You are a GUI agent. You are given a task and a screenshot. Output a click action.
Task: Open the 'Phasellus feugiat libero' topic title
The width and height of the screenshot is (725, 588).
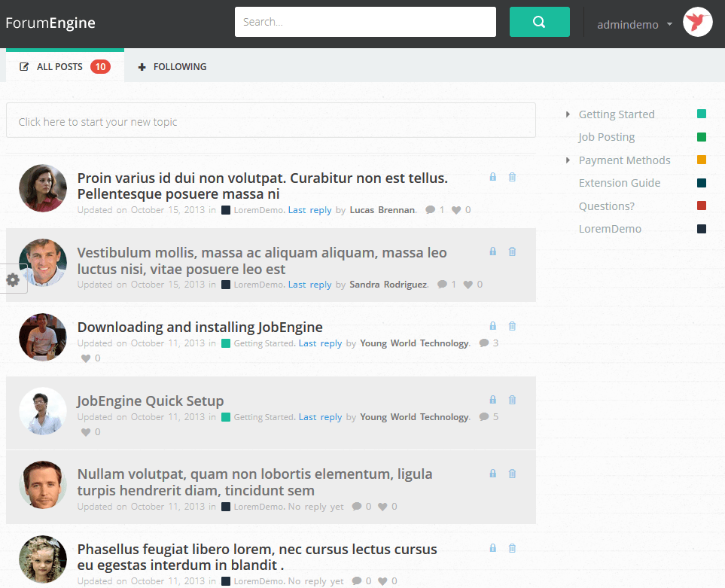tap(257, 557)
